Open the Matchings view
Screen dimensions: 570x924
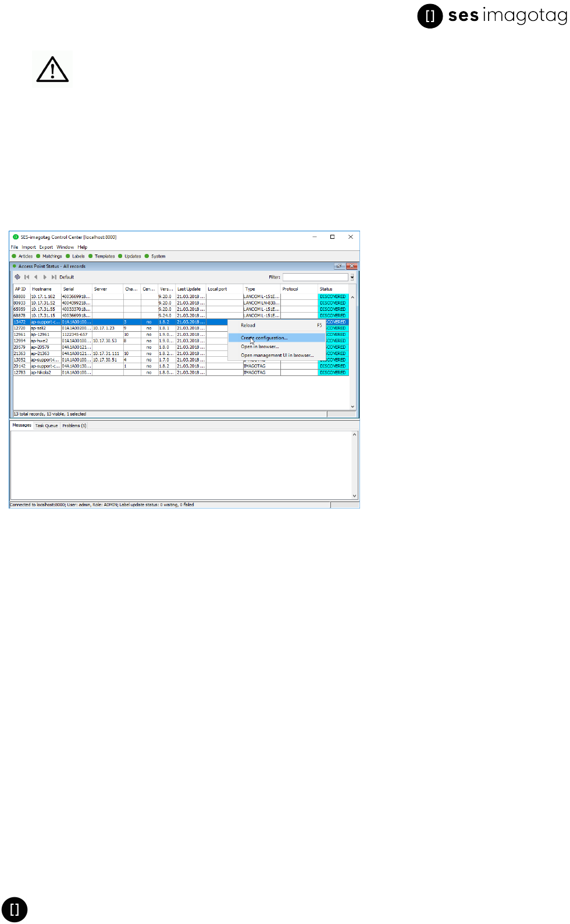49,256
